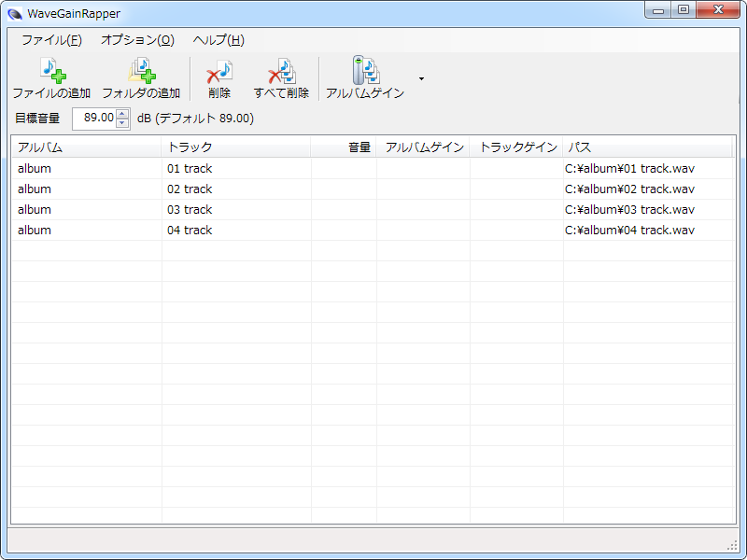Viewport: 747px width, 560px height.
Task: Click the 音量 column header
Action: (x=344, y=147)
